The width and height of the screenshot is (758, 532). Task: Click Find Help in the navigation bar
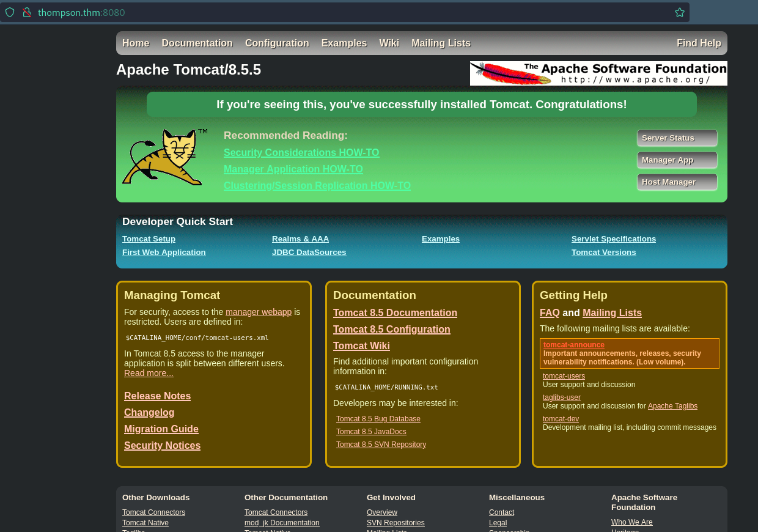pos(699,43)
